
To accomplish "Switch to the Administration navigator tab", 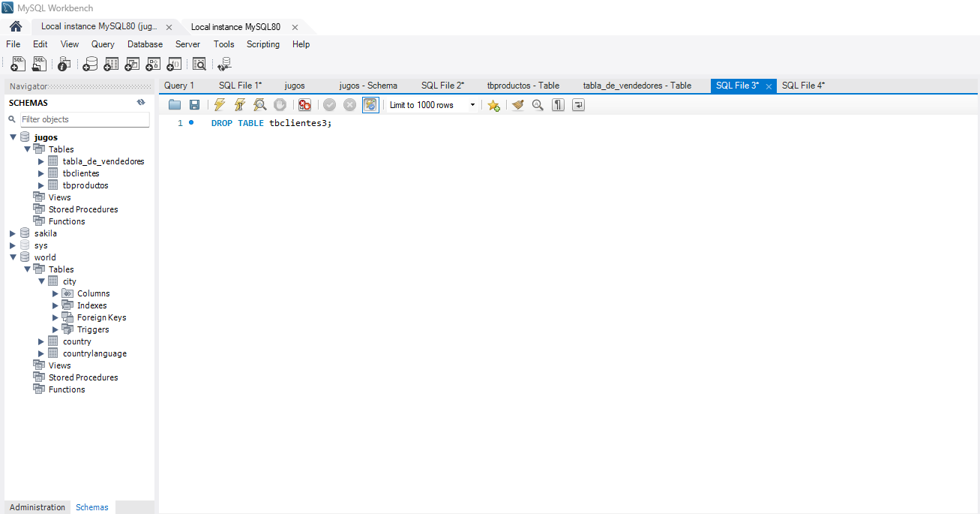I will (37, 507).
